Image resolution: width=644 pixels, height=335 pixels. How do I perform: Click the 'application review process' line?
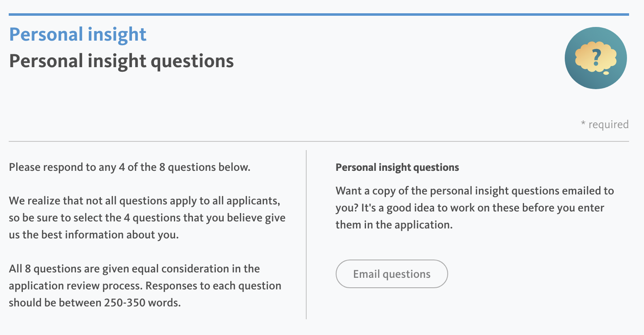coord(145,286)
